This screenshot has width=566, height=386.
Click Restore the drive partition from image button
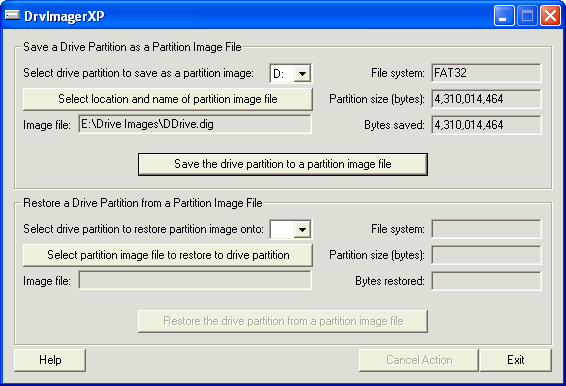tap(283, 321)
